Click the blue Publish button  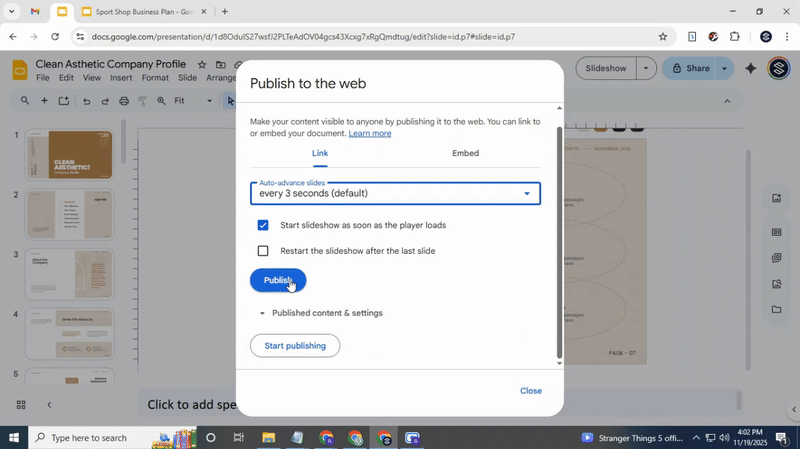pyautogui.click(x=277, y=281)
